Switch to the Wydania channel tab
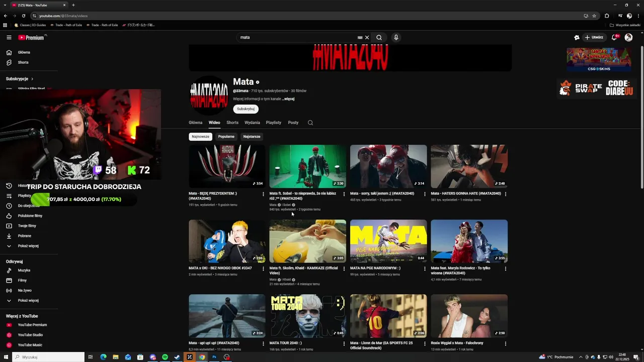The width and height of the screenshot is (644, 362). (x=252, y=123)
